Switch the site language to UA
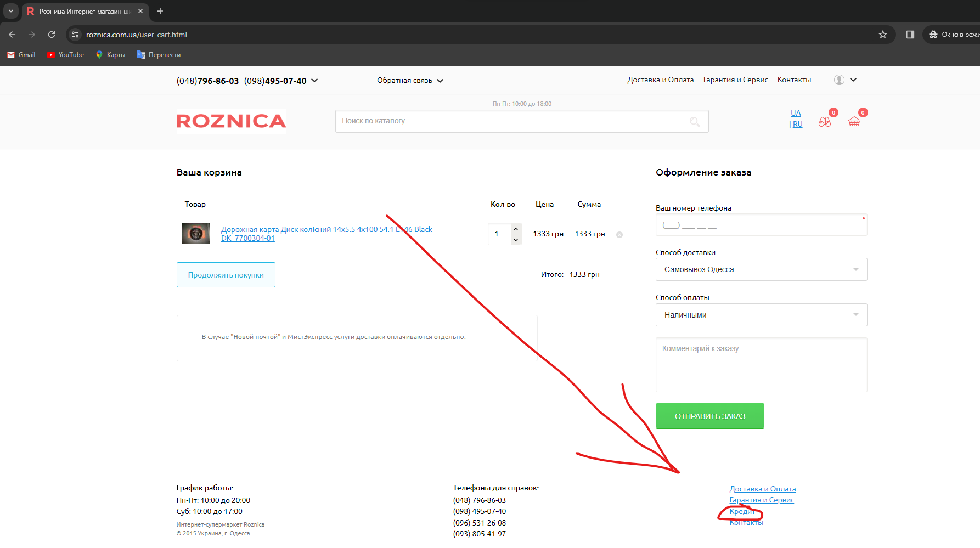This screenshot has height=548, width=980. 796,113
